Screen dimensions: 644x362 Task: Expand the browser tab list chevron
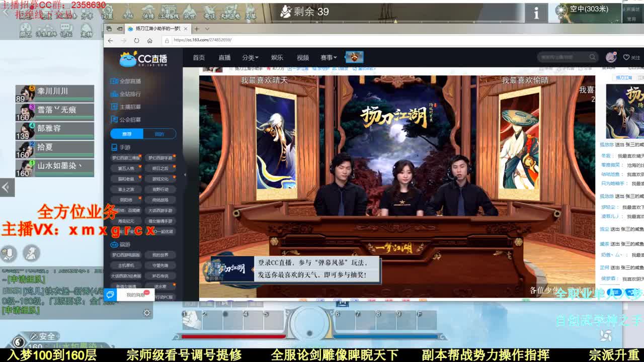pyautogui.click(x=208, y=29)
